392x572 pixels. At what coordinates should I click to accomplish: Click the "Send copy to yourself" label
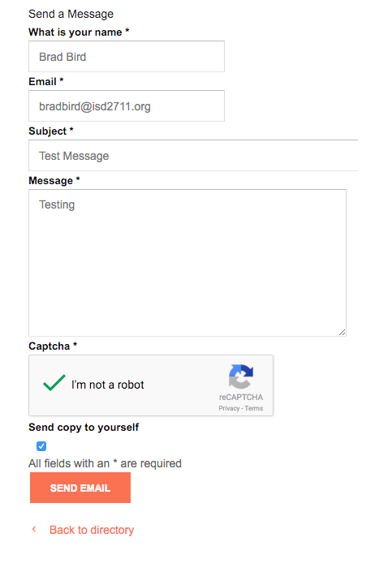click(x=84, y=428)
